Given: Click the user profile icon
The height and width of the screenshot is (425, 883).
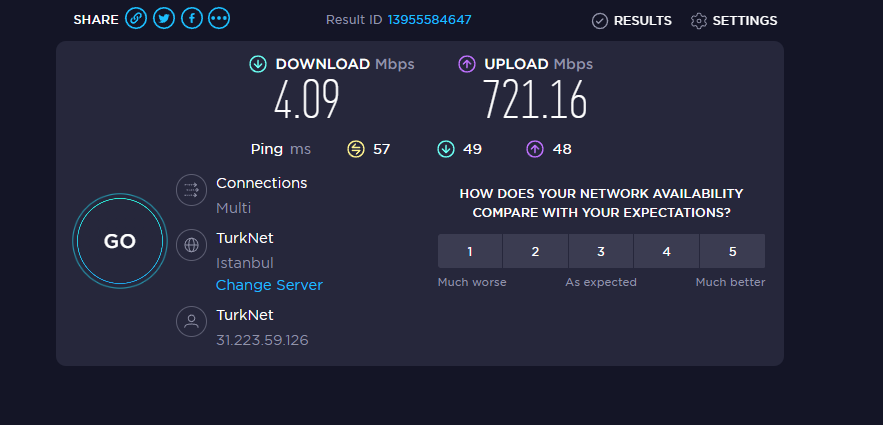Looking at the screenshot, I should click(191, 321).
